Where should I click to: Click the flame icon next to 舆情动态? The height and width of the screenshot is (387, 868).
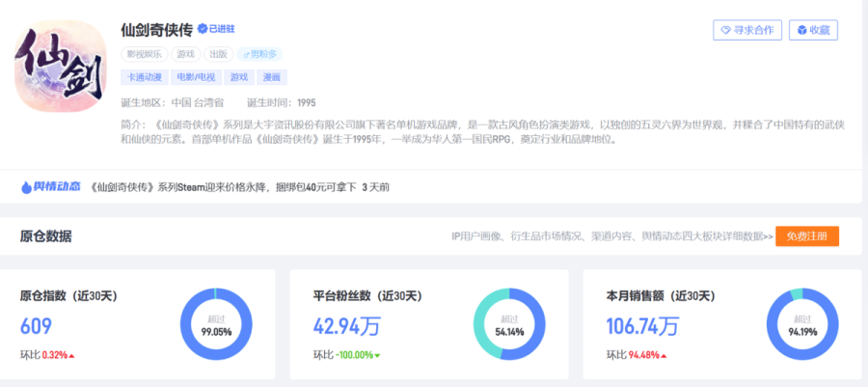pyautogui.click(x=26, y=186)
